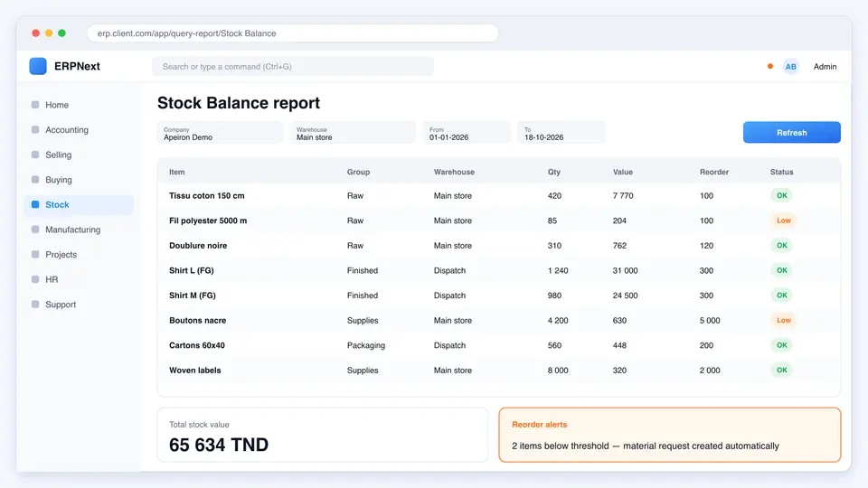
Task: Open the AB user avatar
Action: (790, 66)
